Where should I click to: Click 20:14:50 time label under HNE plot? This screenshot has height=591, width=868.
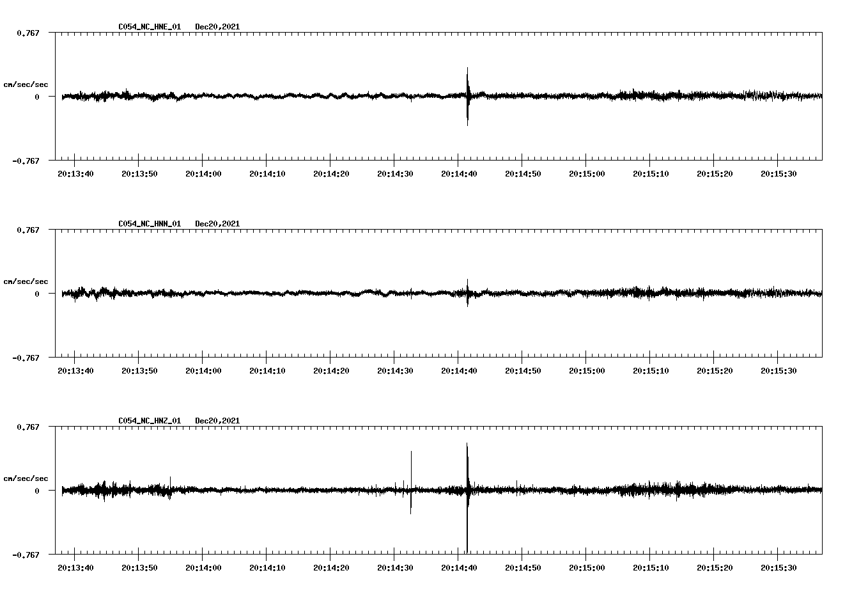pos(523,173)
